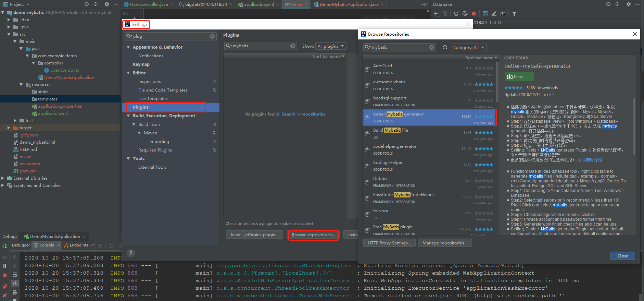Clear the plug search in Settings sidebar

[x=212, y=36]
